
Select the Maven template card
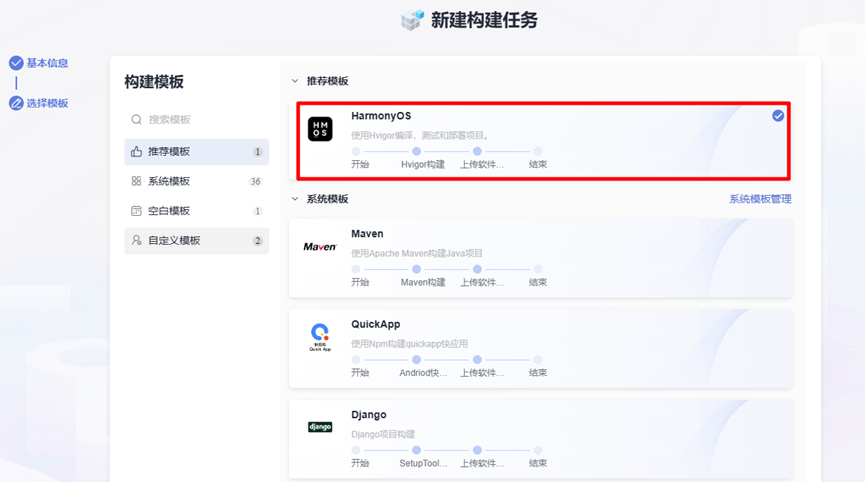[540, 258]
